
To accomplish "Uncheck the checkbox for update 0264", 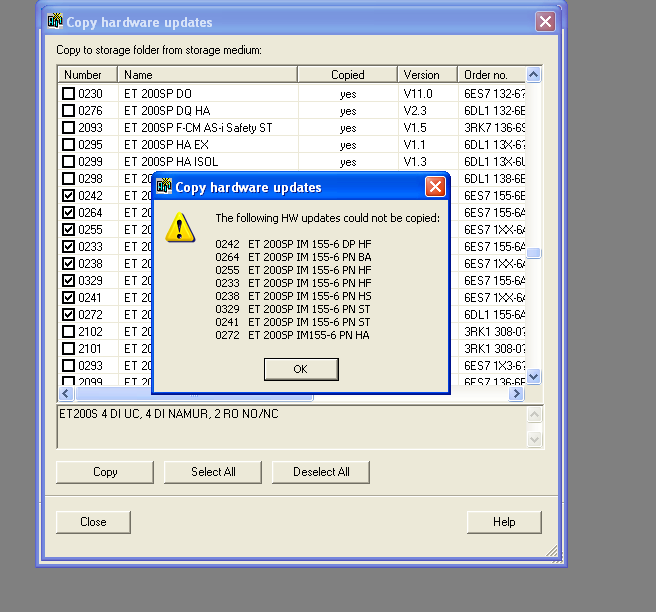I will [68, 213].
